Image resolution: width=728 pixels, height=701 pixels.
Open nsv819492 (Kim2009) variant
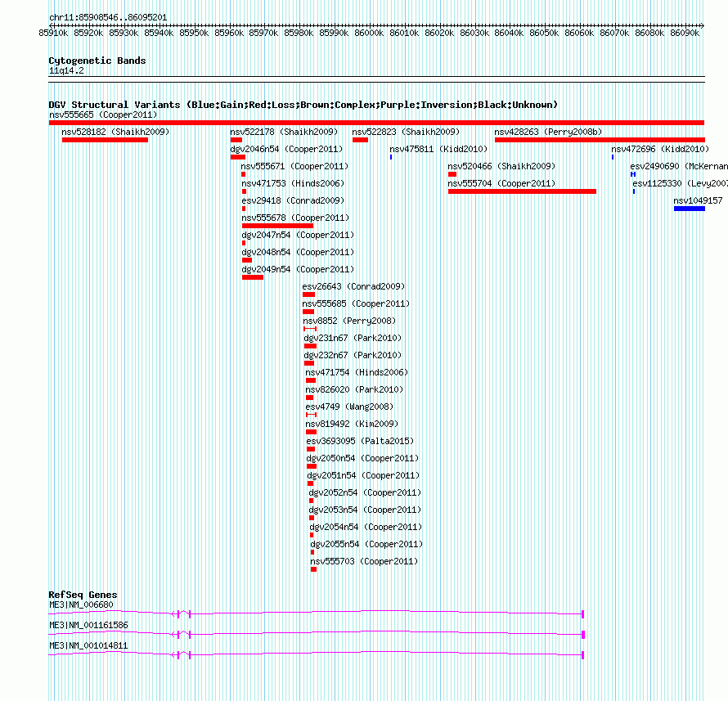click(352, 424)
